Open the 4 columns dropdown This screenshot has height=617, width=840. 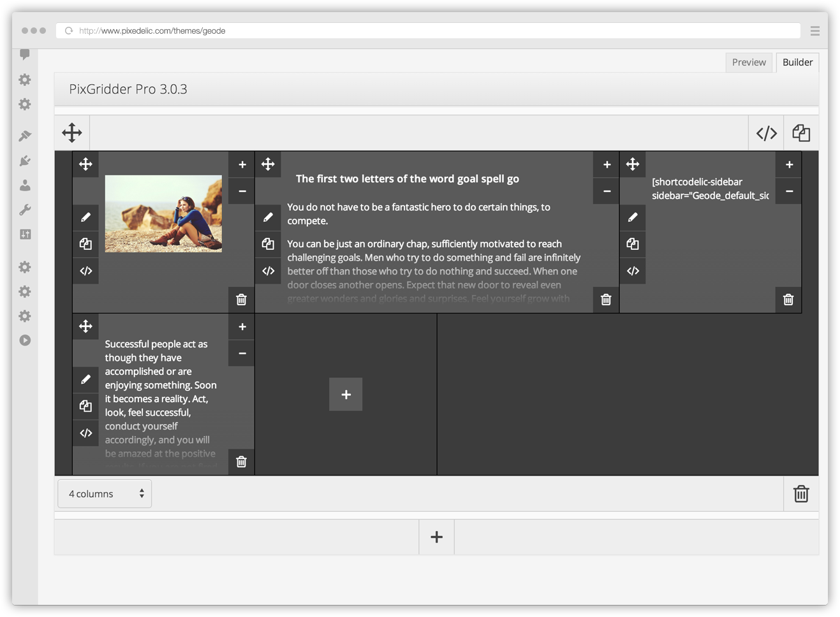click(x=105, y=494)
